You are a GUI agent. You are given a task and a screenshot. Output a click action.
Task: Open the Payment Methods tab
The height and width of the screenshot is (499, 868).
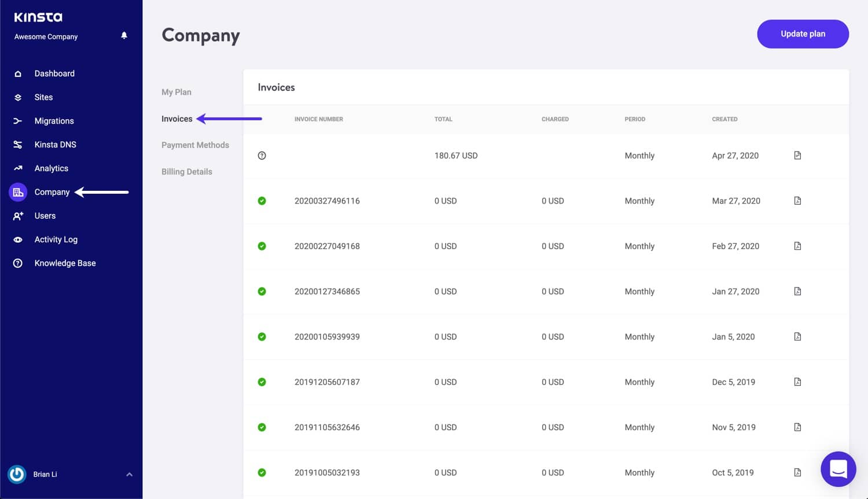(195, 145)
